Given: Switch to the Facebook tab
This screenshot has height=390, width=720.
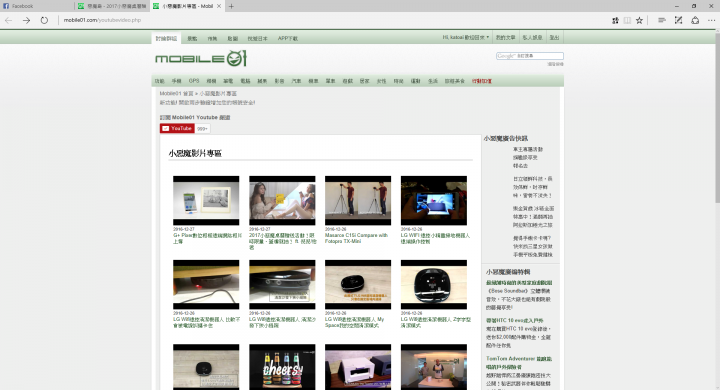Looking at the screenshot, I should point(37,6).
